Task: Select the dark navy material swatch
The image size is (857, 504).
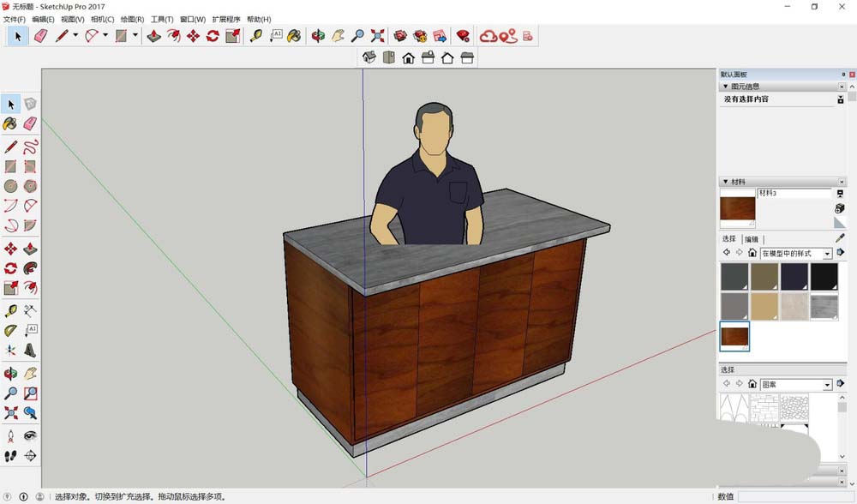Action: [x=794, y=276]
